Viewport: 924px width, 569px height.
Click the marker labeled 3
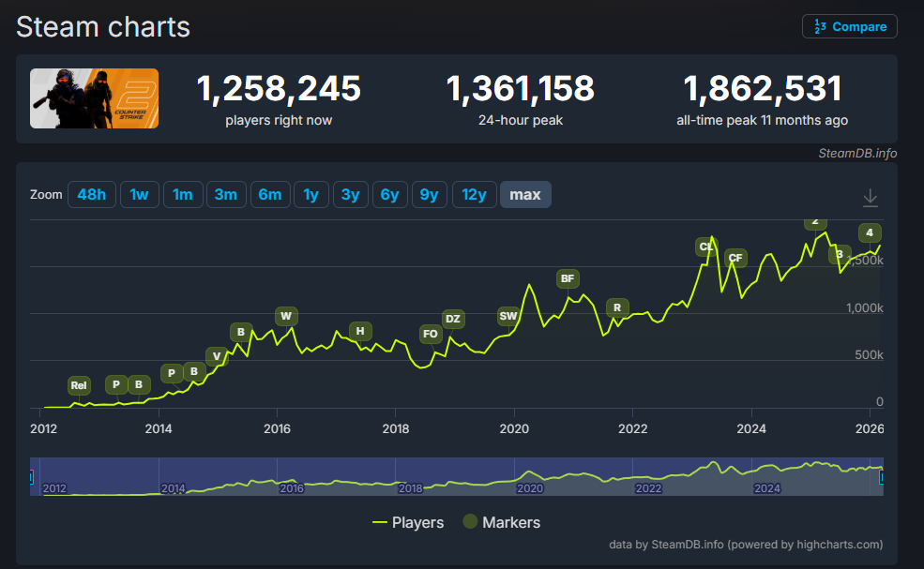tap(840, 254)
